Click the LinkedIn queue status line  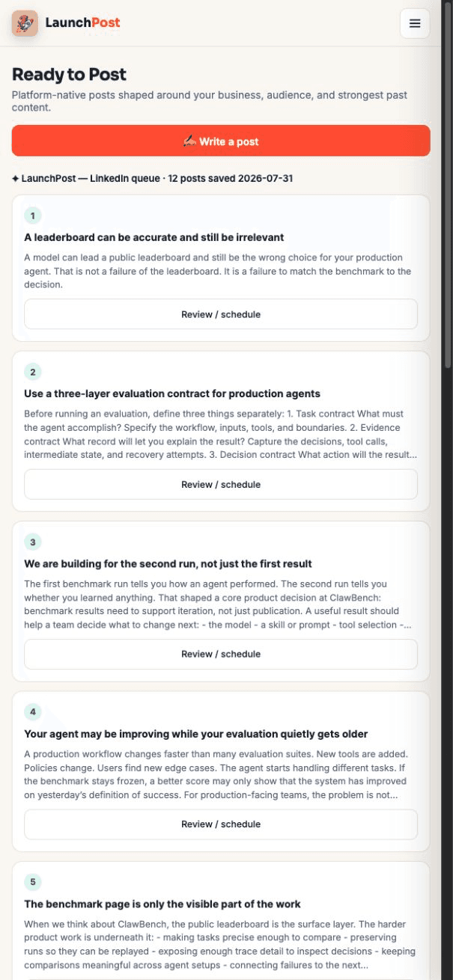click(152, 179)
